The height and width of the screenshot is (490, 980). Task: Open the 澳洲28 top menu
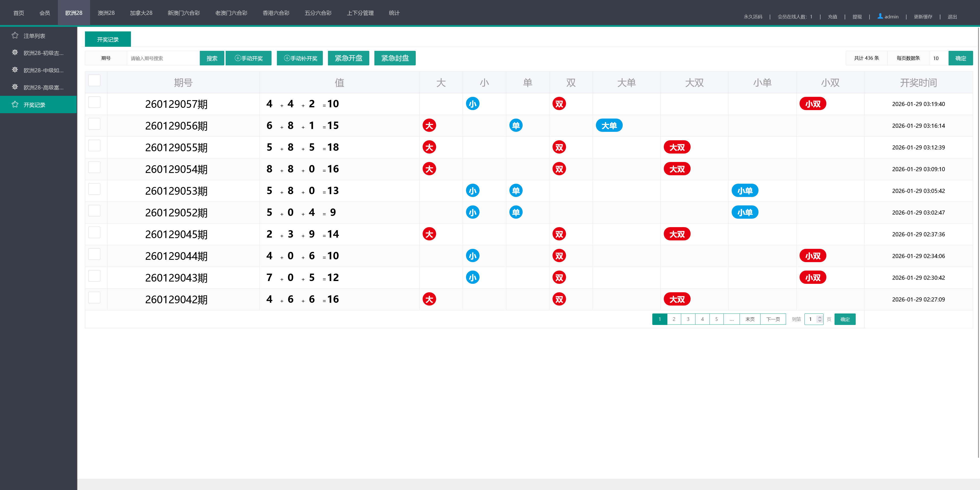click(106, 13)
